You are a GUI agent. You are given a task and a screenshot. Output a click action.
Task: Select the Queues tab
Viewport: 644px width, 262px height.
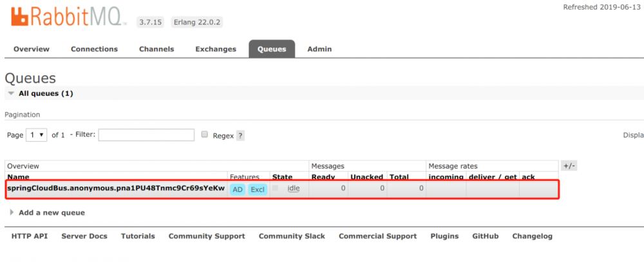[272, 49]
